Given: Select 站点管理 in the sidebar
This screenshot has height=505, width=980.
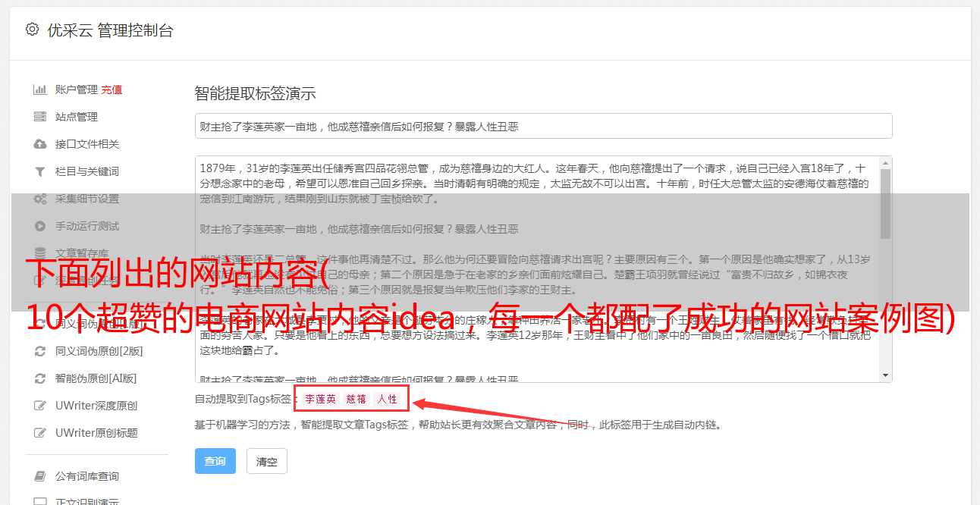Looking at the screenshot, I should click(x=77, y=117).
